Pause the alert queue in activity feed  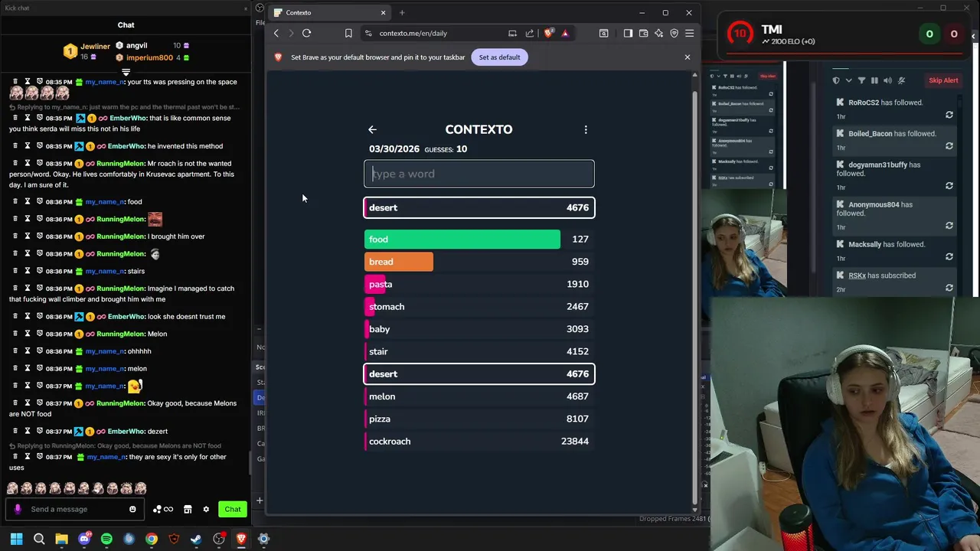(874, 80)
